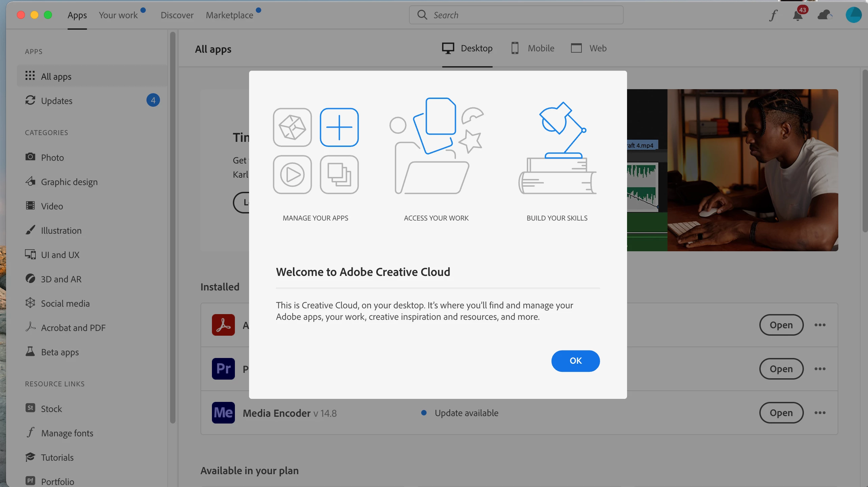Expand more options for Media Encoder
868x487 pixels.
click(820, 413)
